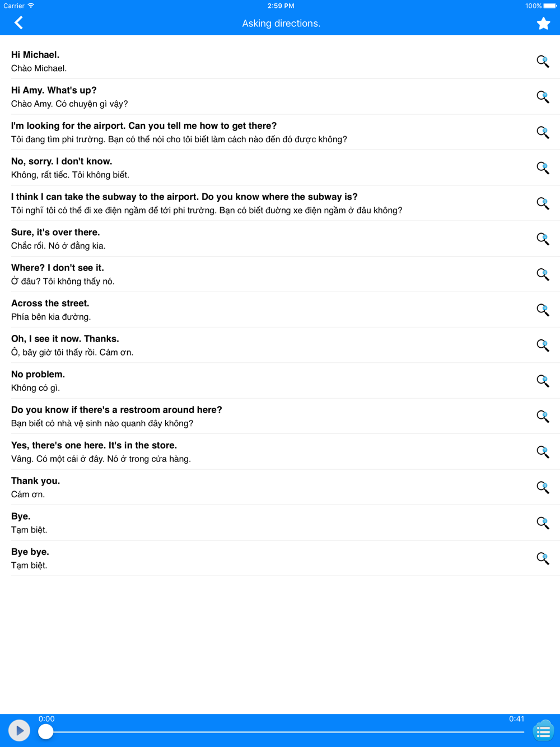
Task: Select the 'Bye bye.' phrase text
Action: (30, 552)
